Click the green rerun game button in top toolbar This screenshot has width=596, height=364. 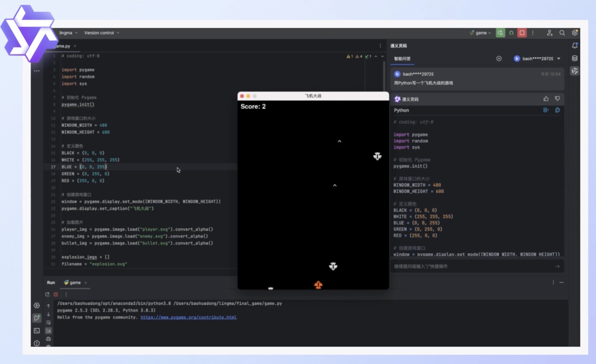tap(500, 33)
